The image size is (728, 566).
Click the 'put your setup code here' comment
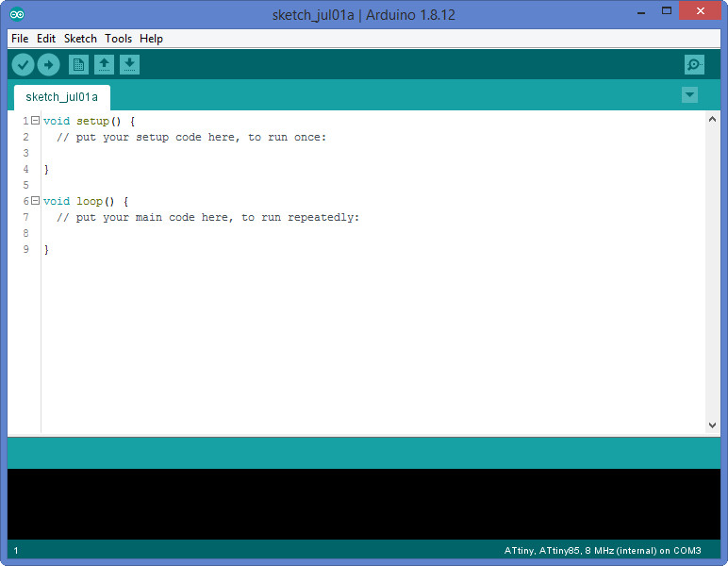click(x=191, y=138)
